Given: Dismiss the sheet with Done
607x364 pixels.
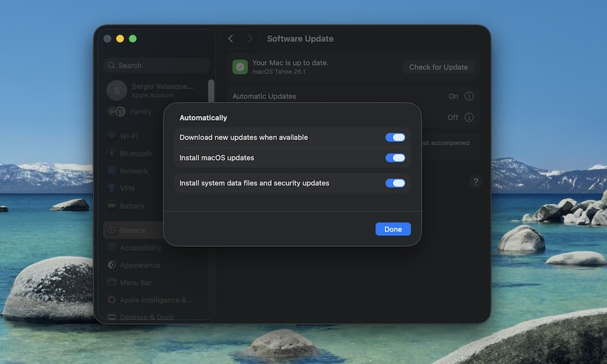Looking at the screenshot, I should [x=393, y=229].
